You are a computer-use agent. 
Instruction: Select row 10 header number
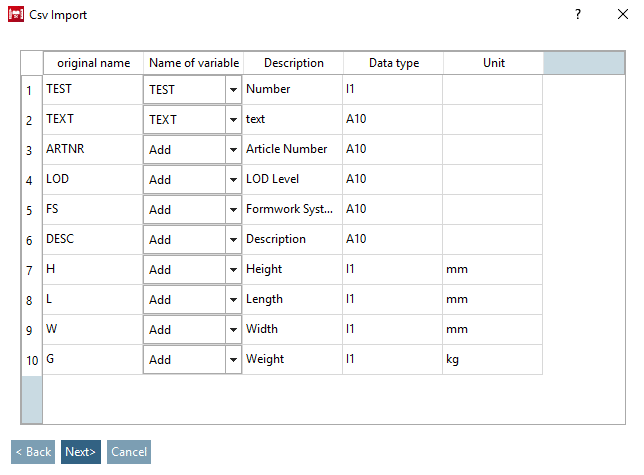[31, 360]
